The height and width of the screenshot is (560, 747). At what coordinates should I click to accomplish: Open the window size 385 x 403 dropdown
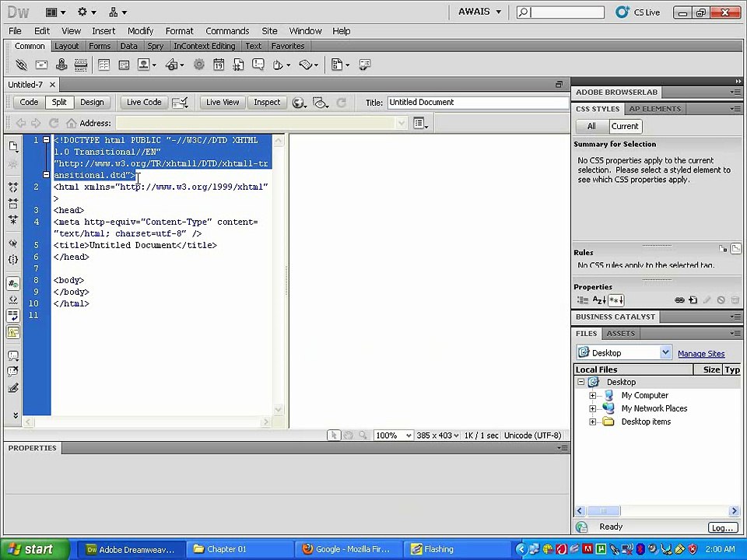438,436
